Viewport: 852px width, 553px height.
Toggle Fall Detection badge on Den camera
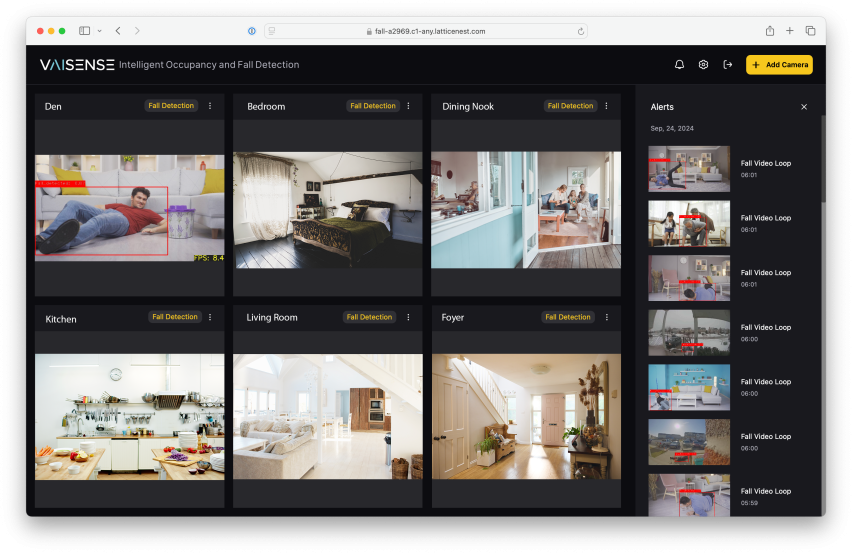pos(172,106)
